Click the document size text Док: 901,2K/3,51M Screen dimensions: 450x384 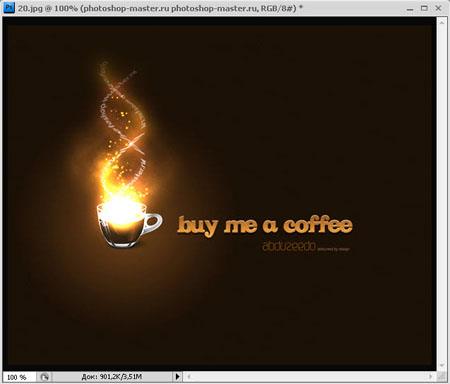(112, 377)
